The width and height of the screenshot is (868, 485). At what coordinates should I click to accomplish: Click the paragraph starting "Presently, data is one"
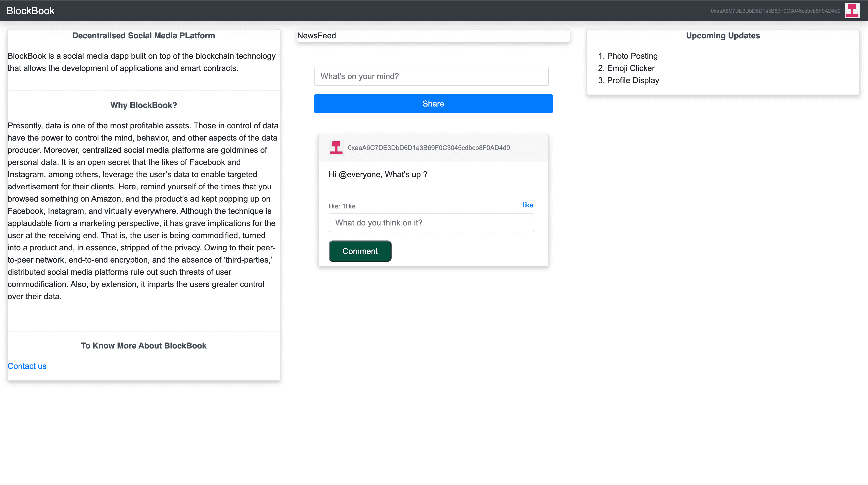pos(143,211)
